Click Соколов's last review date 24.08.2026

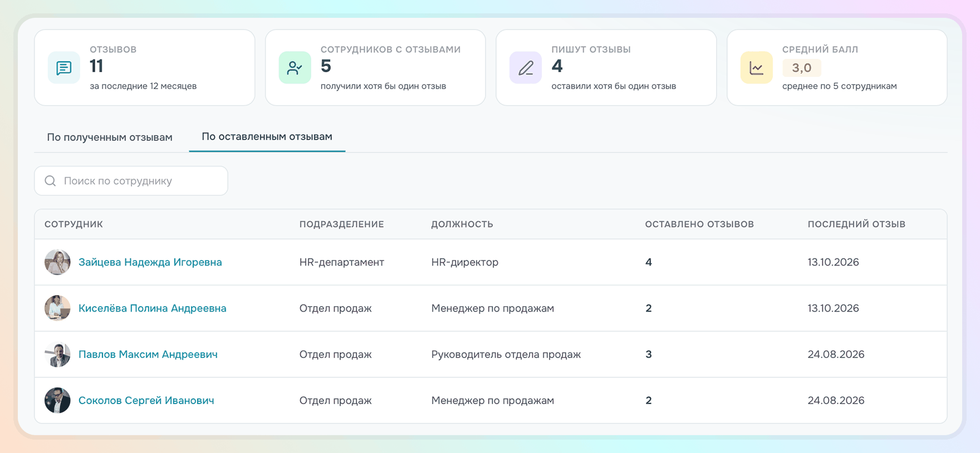836,401
